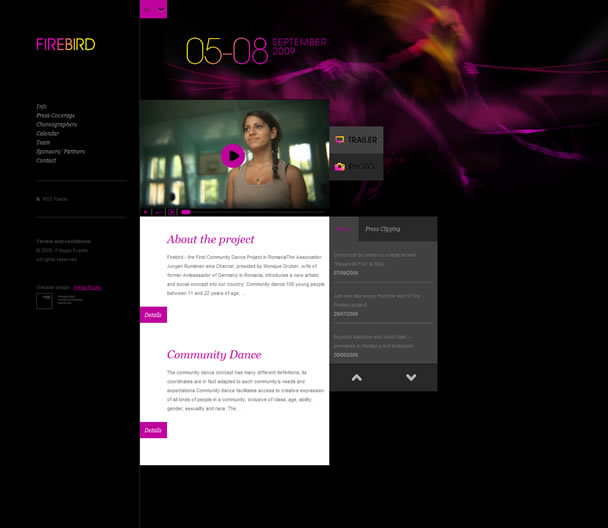This screenshot has width=608, height=528.
Task: Open Sponsors/ Partners page
Action: click(60, 151)
